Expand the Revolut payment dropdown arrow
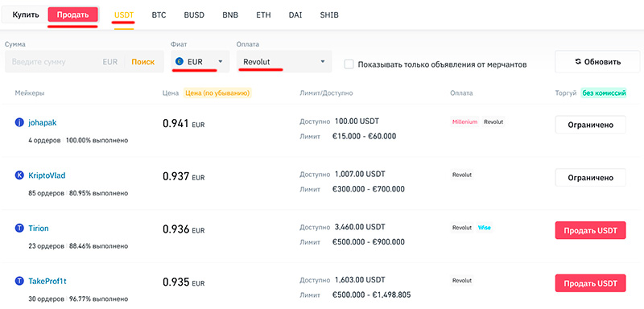Screen dimensions: 644x309 [x=323, y=61]
